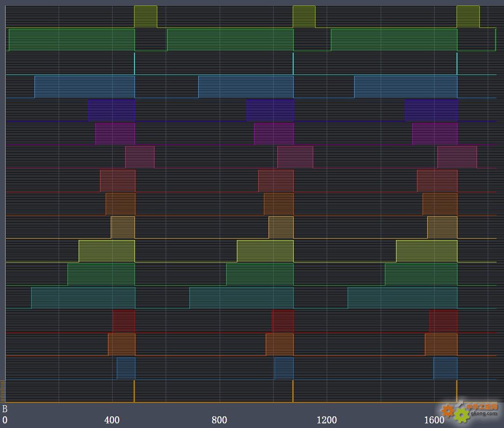Select the 1200 axis tick label
This screenshot has height=428, width=504.
point(327,420)
